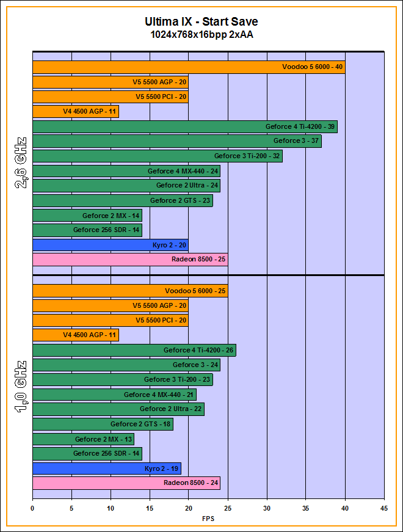
Task: Click the Geforce 4 MX-440 - 21 bar
Action: (x=114, y=395)
